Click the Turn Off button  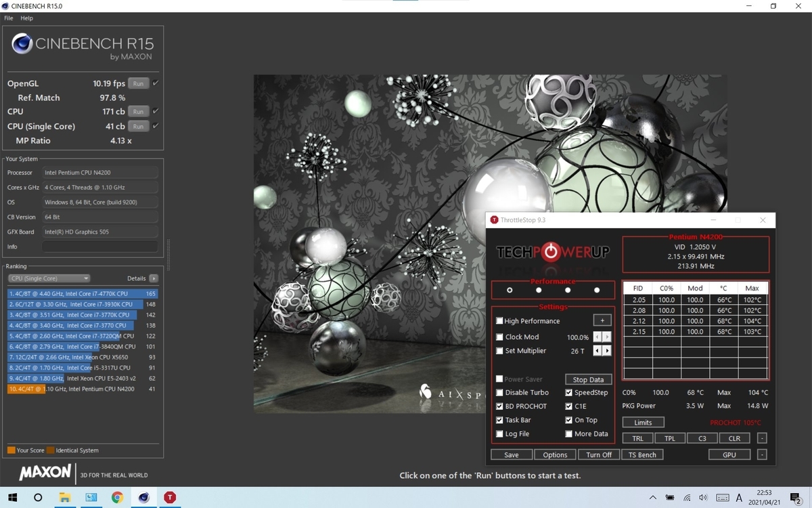pyautogui.click(x=599, y=454)
